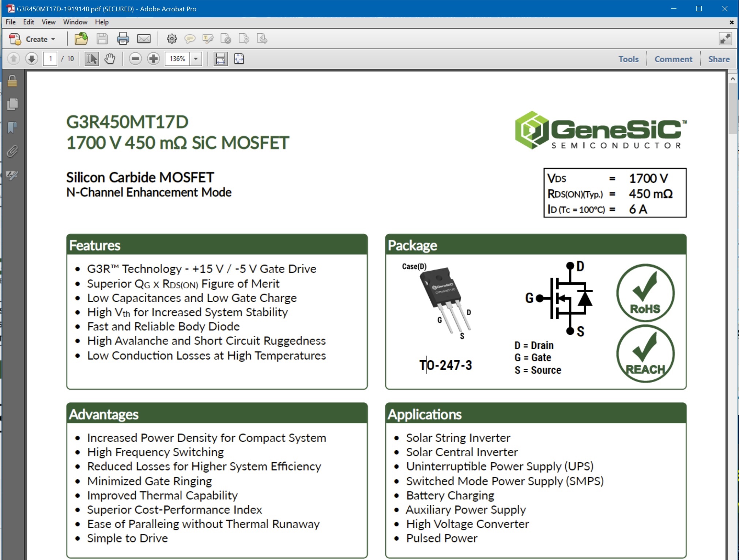Open the Tools pane
Screen dimensions: 739x560
coord(629,59)
